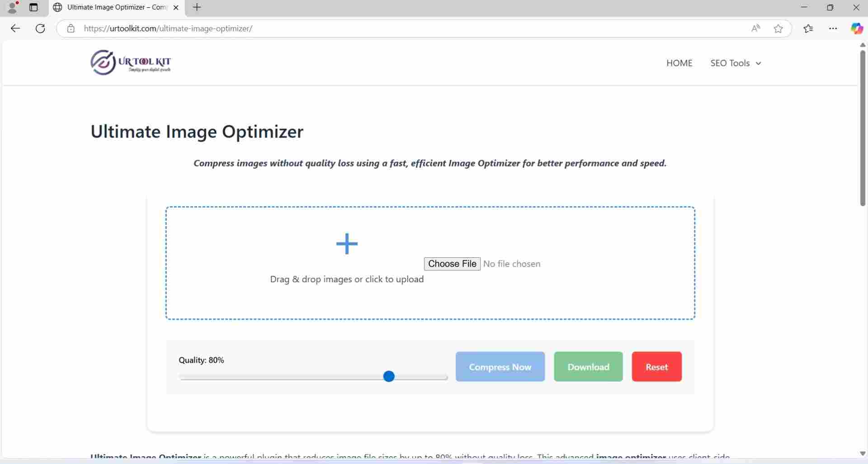Click the Copilot icon in the toolbar

click(857, 28)
